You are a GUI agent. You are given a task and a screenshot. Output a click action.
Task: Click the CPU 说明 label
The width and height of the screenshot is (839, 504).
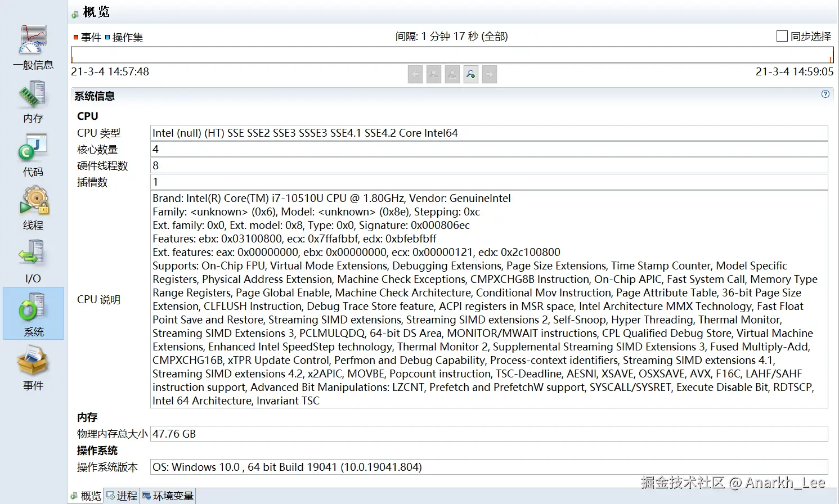pos(98,299)
